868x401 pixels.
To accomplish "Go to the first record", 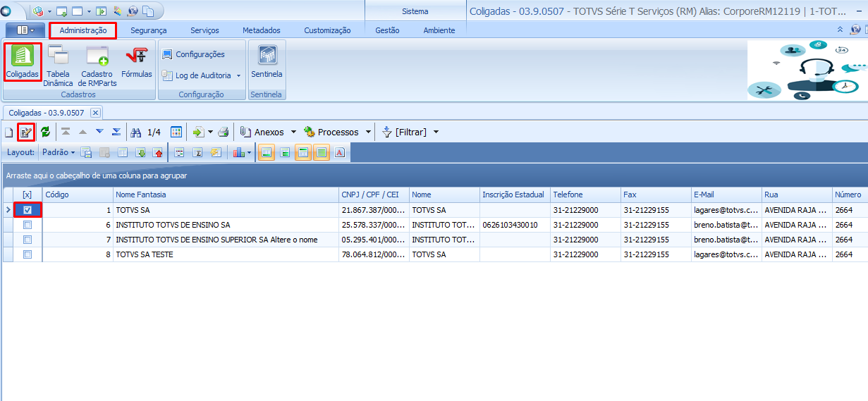I will (66, 132).
